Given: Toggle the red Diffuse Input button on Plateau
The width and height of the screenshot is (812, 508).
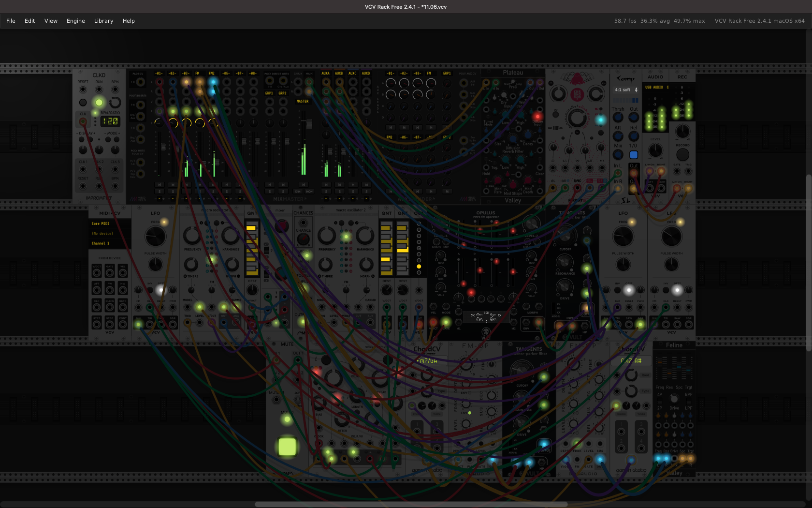Looking at the screenshot, I should click(x=537, y=117).
